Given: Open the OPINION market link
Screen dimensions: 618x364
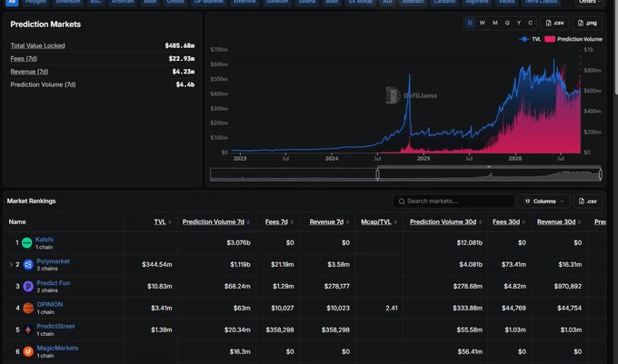Looking at the screenshot, I should point(49,305).
